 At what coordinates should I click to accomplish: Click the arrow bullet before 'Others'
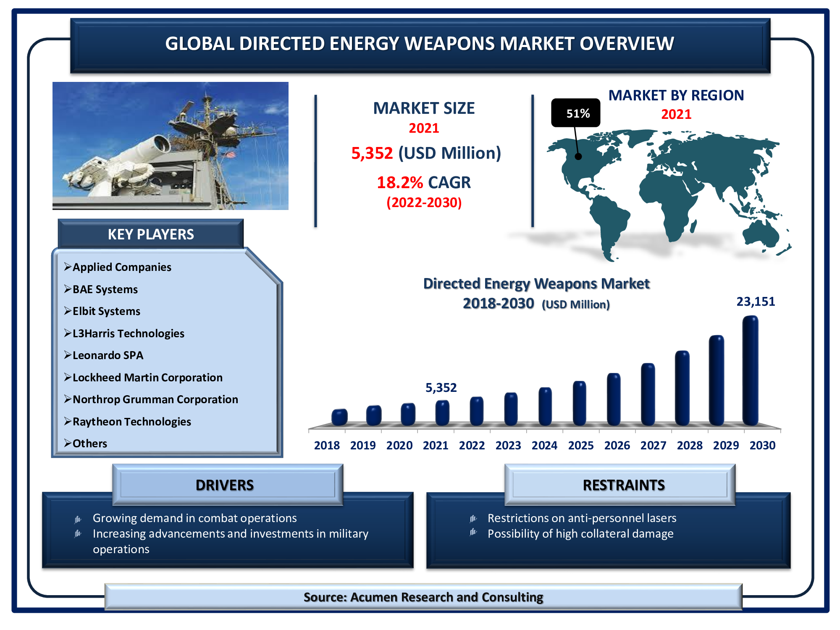[x=68, y=443]
